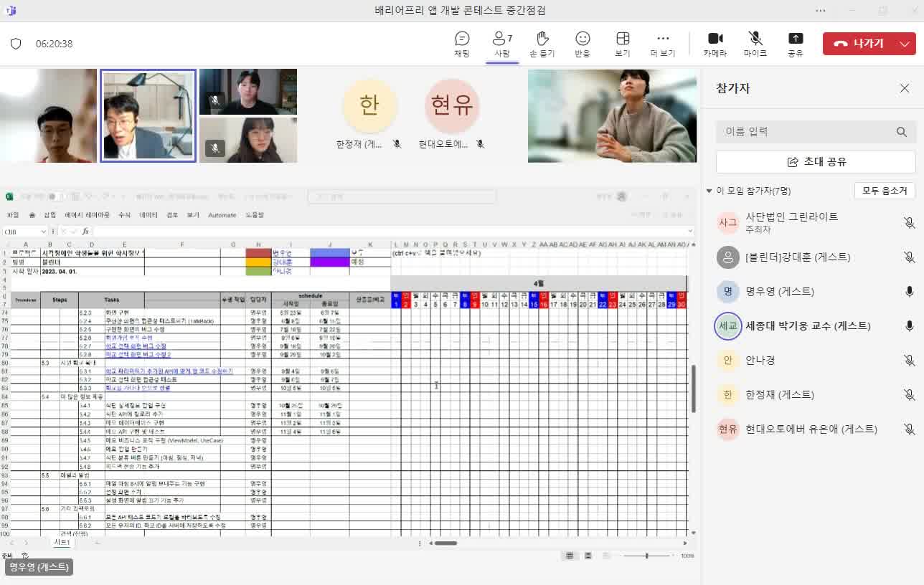The width and height of the screenshot is (924, 585).
Task: Open the more (더 보기) menu
Action: click(663, 44)
